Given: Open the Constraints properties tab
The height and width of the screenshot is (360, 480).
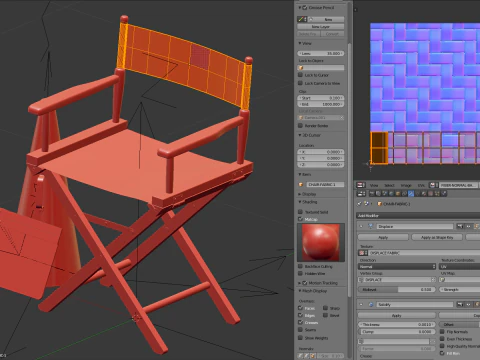Looking at the screenshot, I should [404, 194].
